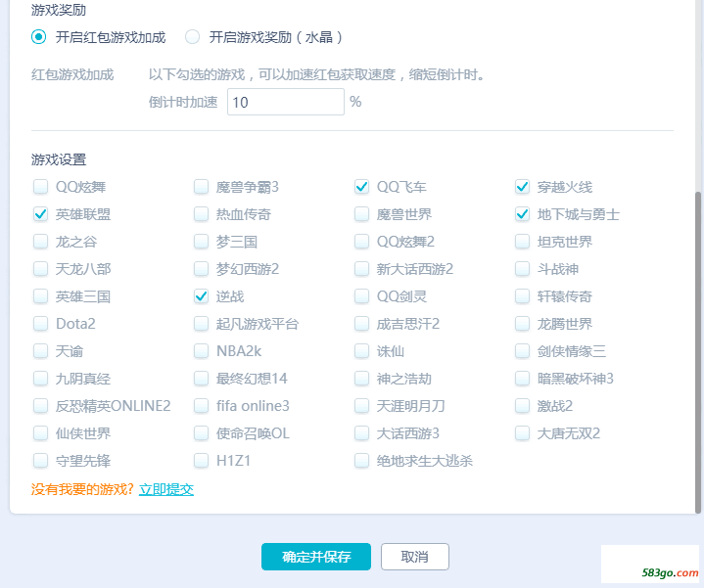Check the 英雄三国 checkbox
The width and height of the screenshot is (704, 588).
tap(41, 296)
